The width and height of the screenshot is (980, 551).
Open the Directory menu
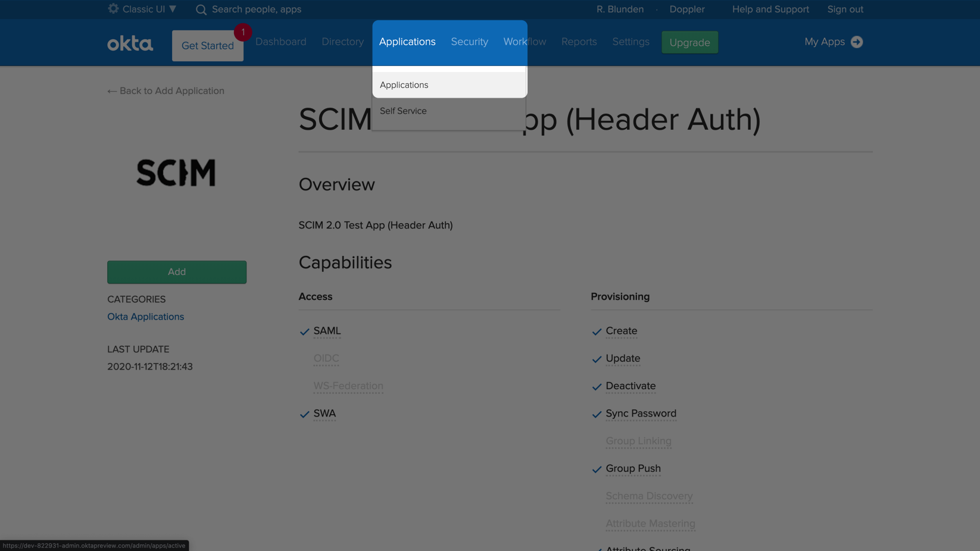click(x=342, y=42)
